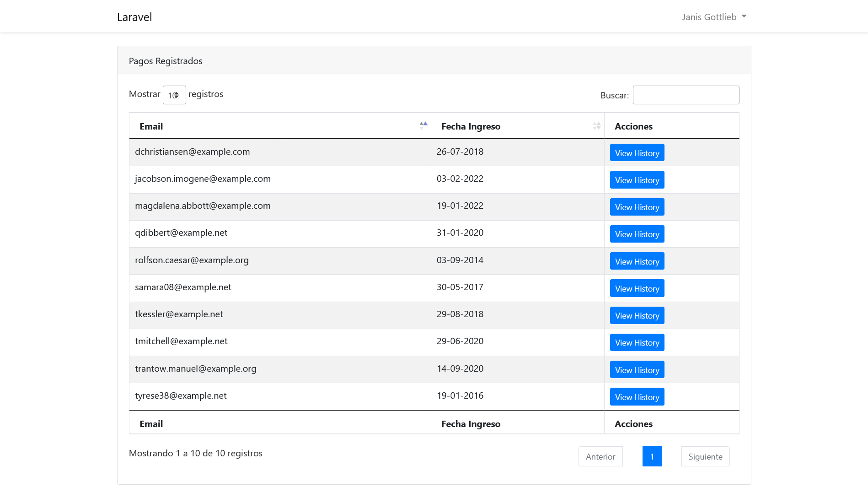Click the caret next to Janis Gottlieb

[x=744, y=16]
